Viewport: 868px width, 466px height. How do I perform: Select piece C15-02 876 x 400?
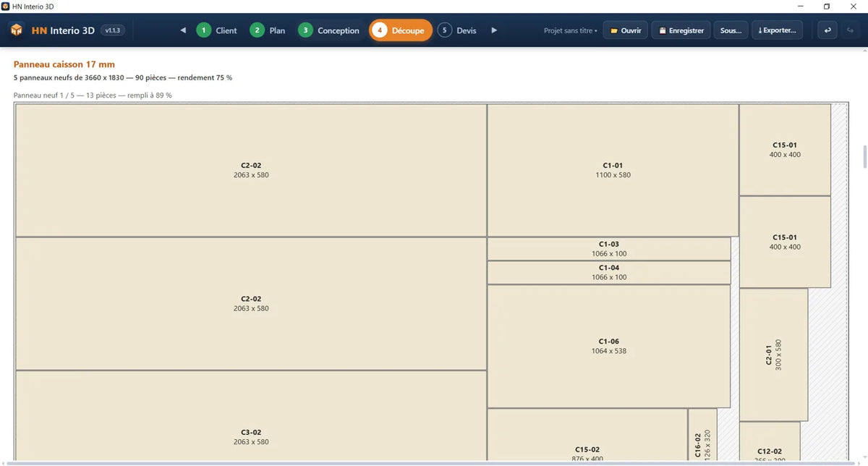pyautogui.click(x=587, y=435)
